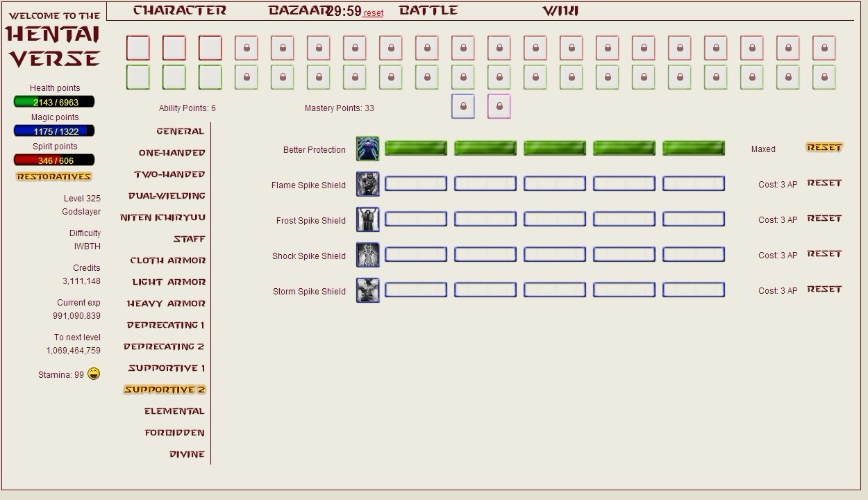
Task: Click the Restoratives button
Action: click(x=54, y=176)
